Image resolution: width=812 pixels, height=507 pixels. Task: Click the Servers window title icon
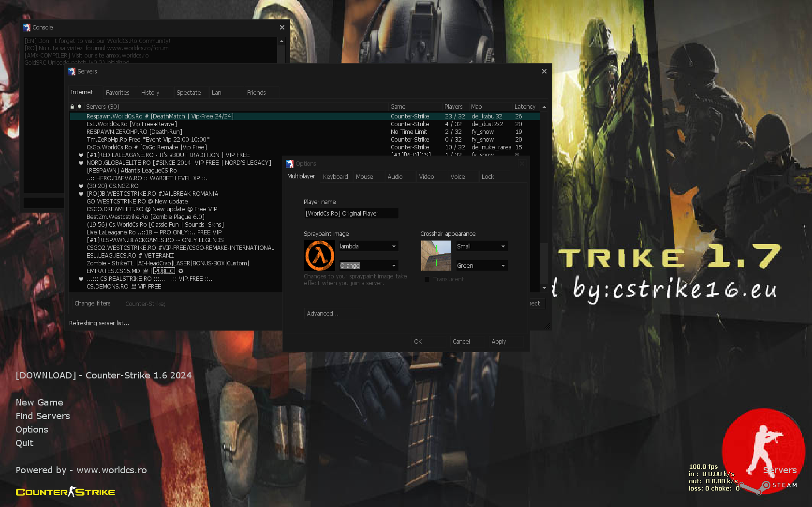point(72,72)
